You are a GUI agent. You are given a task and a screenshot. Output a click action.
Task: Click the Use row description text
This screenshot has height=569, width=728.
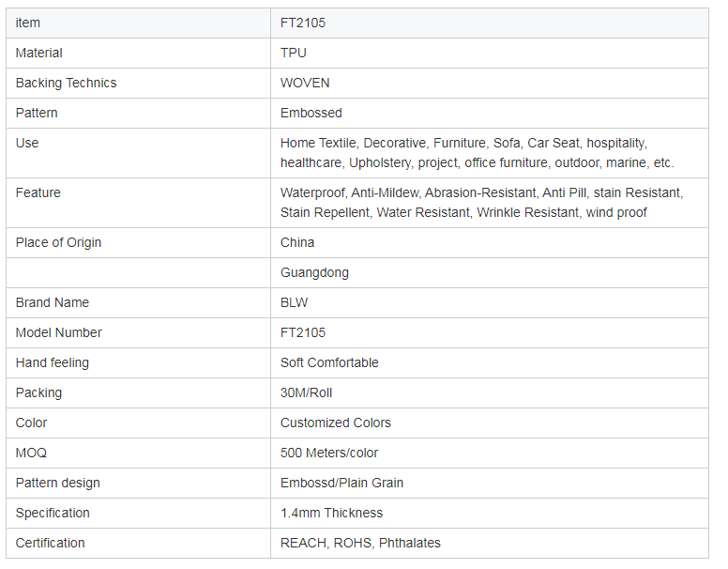[477, 153]
